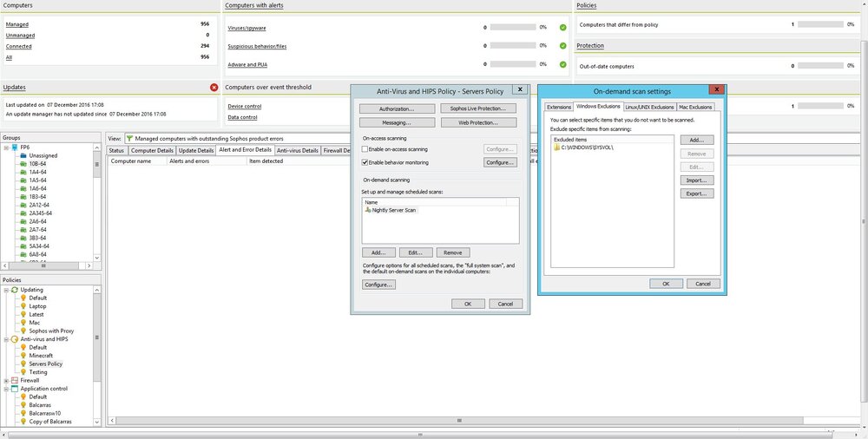Click Add... in the exclusions dialog
The height and width of the screenshot is (439, 868).
pyautogui.click(x=697, y=141)
